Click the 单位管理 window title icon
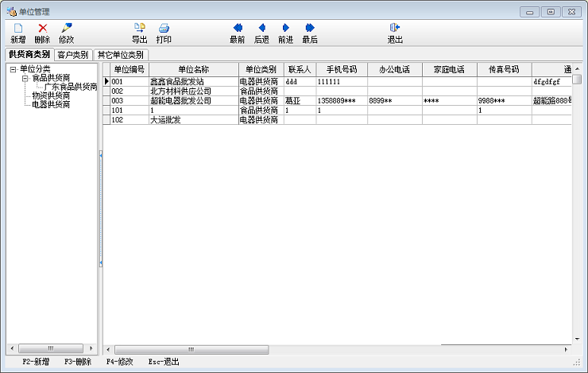The height and width of the screenshot is (373, 588). point(12,12)
